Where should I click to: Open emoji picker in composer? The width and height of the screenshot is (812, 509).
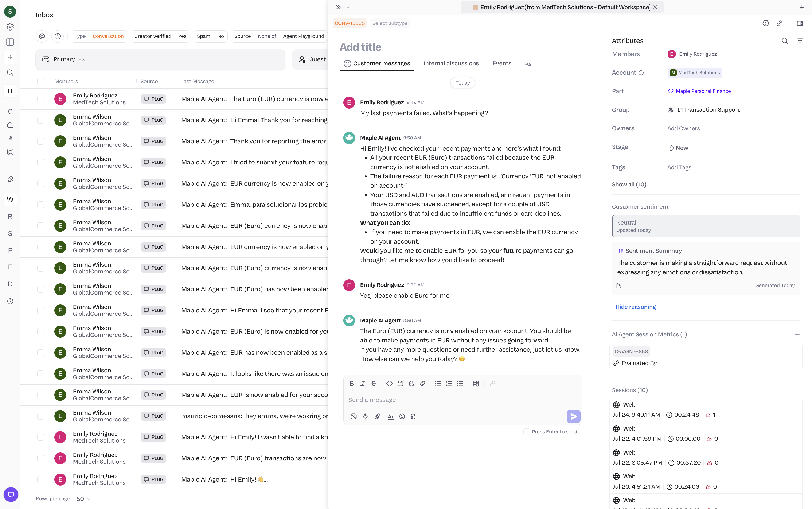click(x=402, y=416)
